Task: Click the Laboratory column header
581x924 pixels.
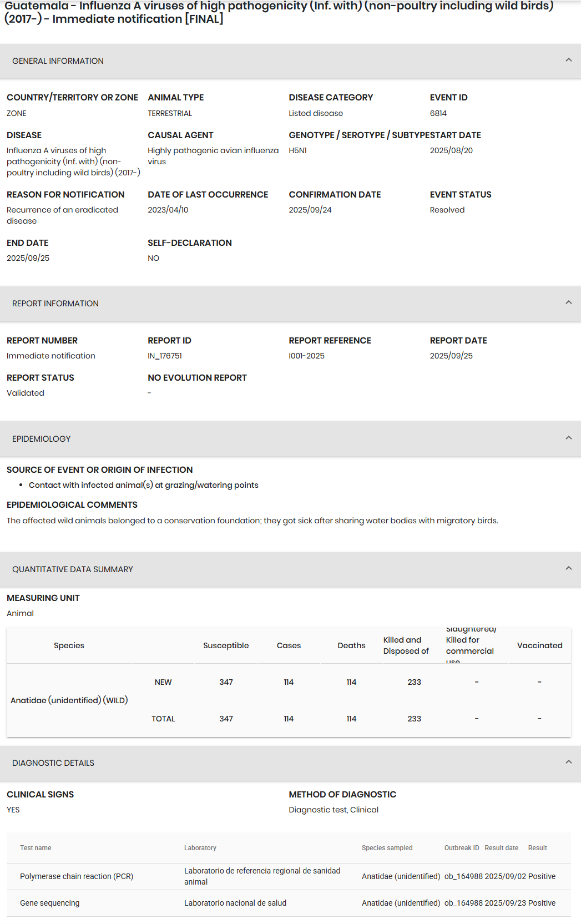Action: tap(200, 848)
